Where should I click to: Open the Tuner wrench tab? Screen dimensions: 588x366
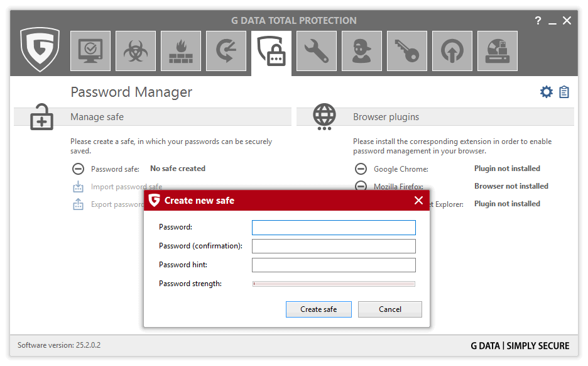click(x=317, y=51)
